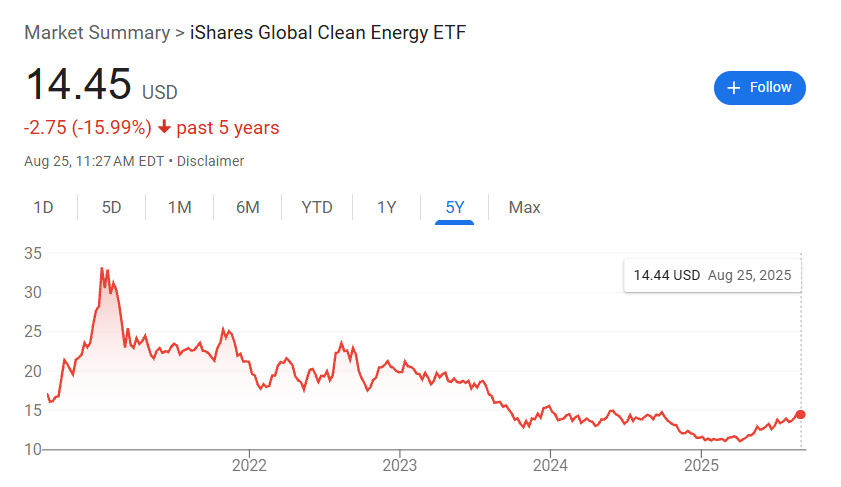Click the red endpoint dot on chart
The width and height of the screenshot is (841, 487).
[800, 414]
